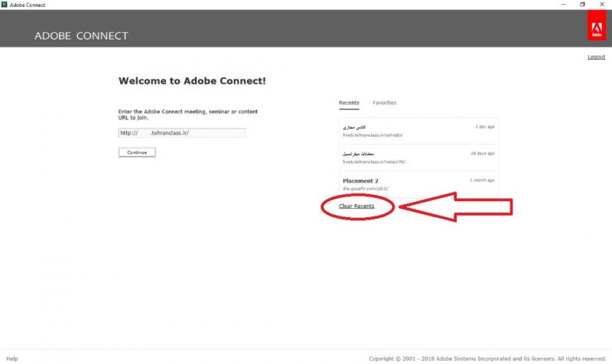
Task: Click the Adobe Connect app icon in title bar
Action: tap(5, 5)
